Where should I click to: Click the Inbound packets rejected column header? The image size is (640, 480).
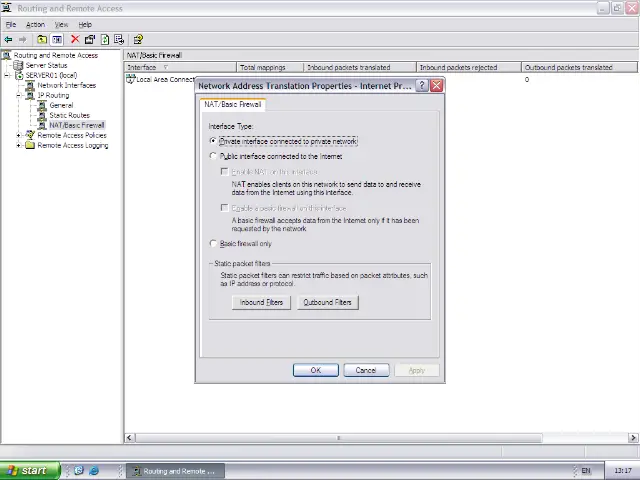[469, 67]
